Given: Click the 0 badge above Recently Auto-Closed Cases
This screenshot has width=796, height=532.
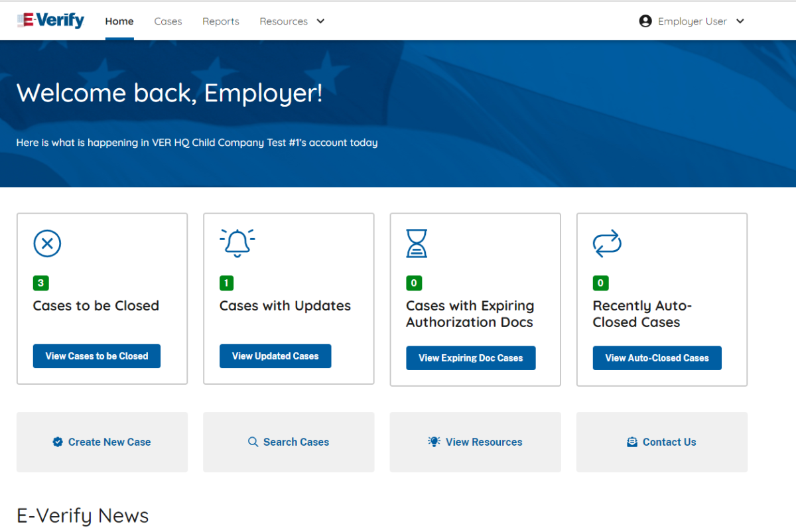Looking at the screenshot, I should (x=600, y=283).
